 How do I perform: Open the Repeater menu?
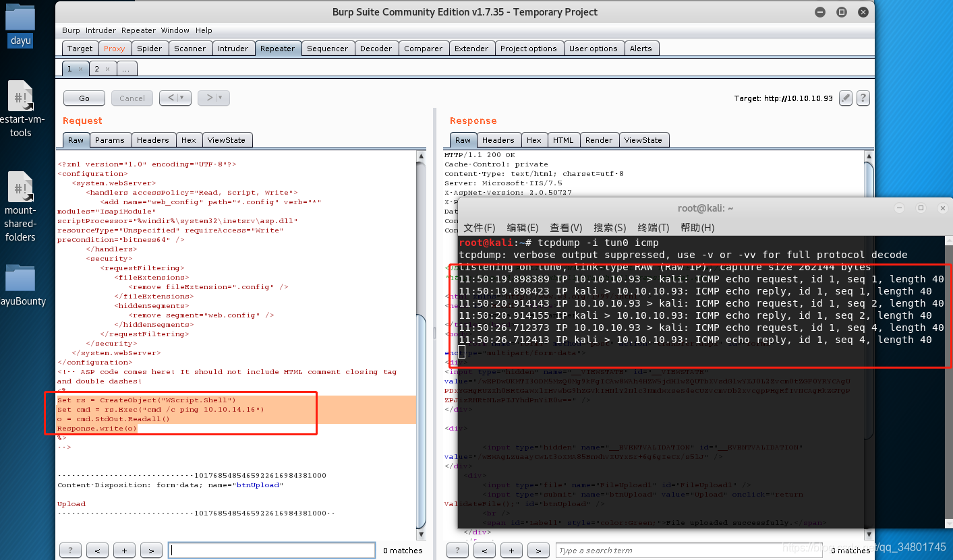coord(138,30)
